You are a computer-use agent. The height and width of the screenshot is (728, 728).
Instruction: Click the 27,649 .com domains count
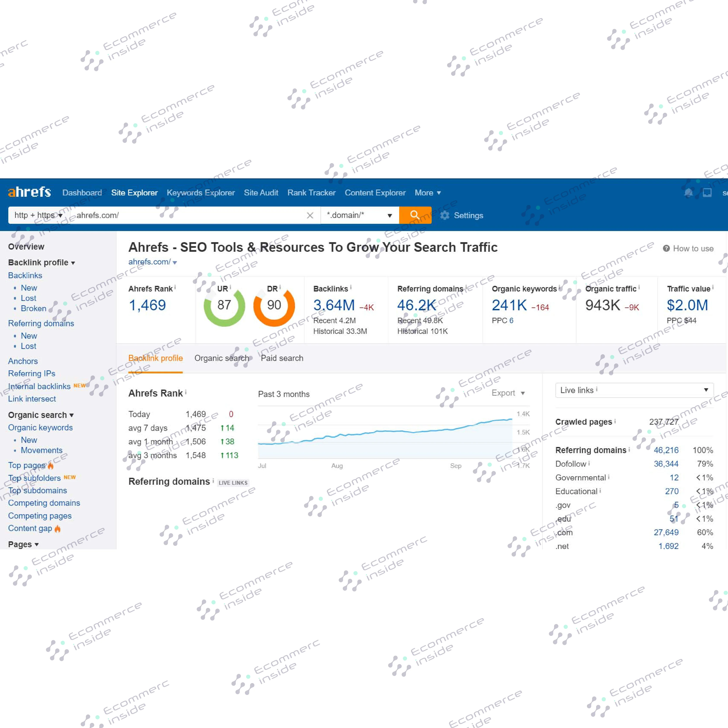pos(666,532)
